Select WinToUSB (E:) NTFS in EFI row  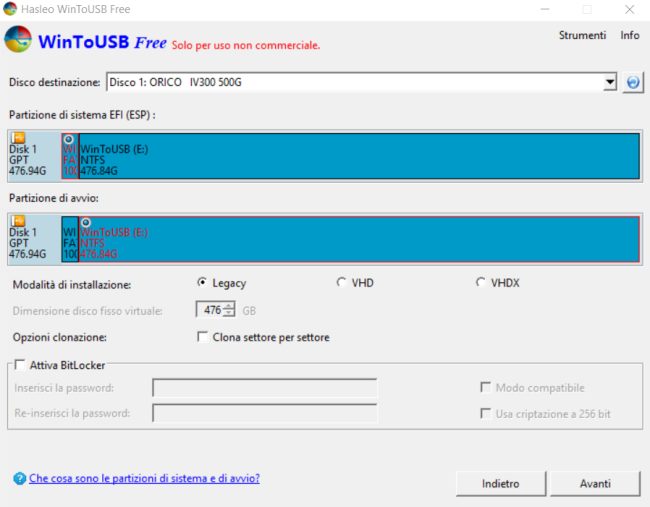pos(359,156)
